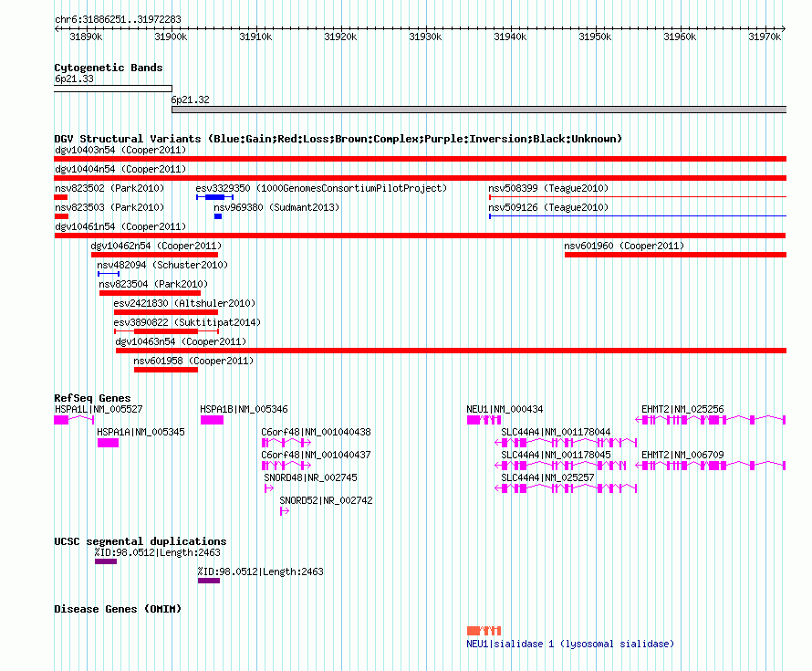Click the esv3890822 (Suktitipat2014) label

(187, 323)
